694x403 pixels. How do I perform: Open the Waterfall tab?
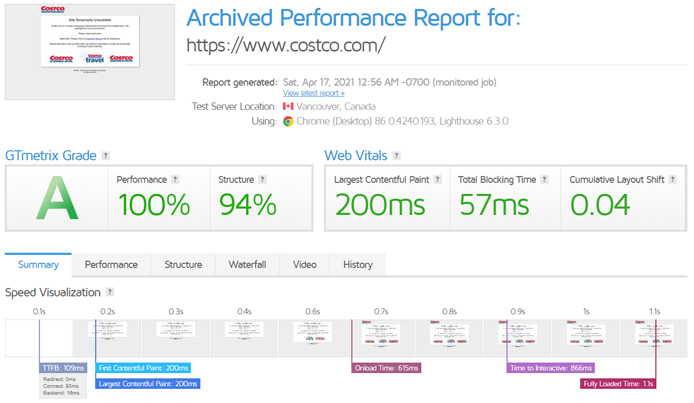[247, 265]
